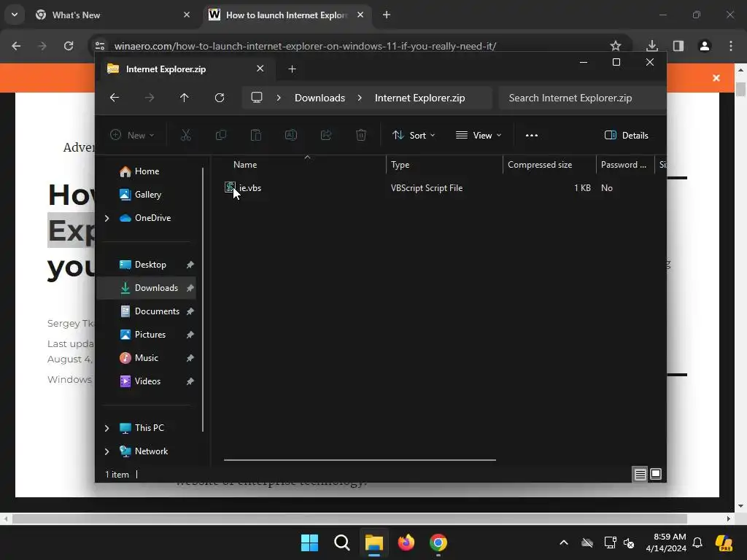Expand the OneDrive tree node

[x=107, y=217]
